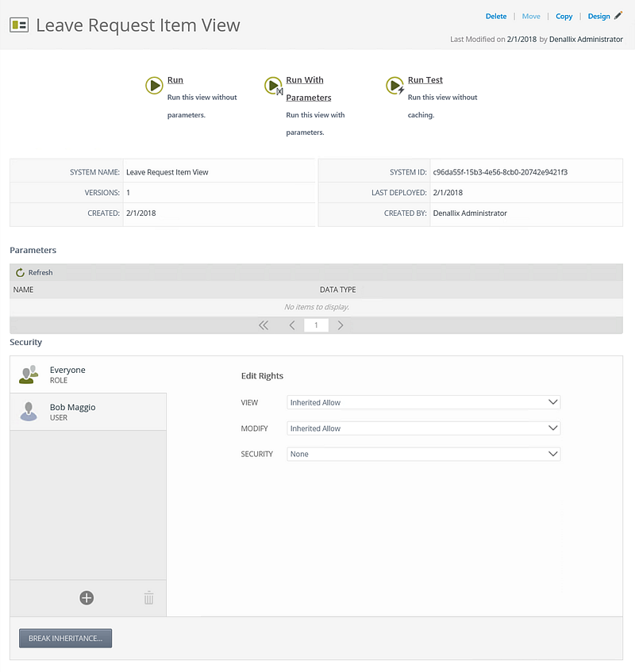Go to first page of parameters
Image resolution: width=635 pixels, height=672 pixels.
(x=264, y=325)
